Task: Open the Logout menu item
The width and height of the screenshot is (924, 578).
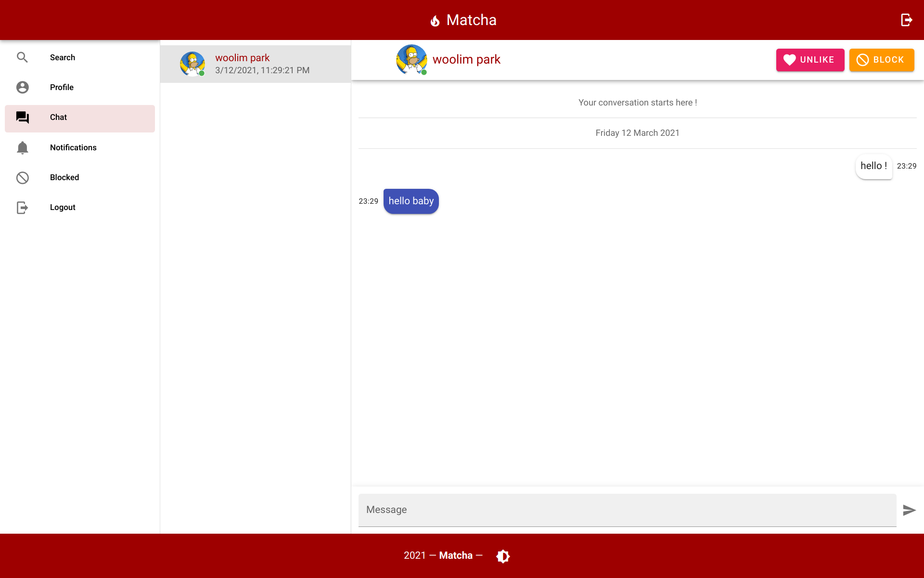Action: [x=63, y=208]
